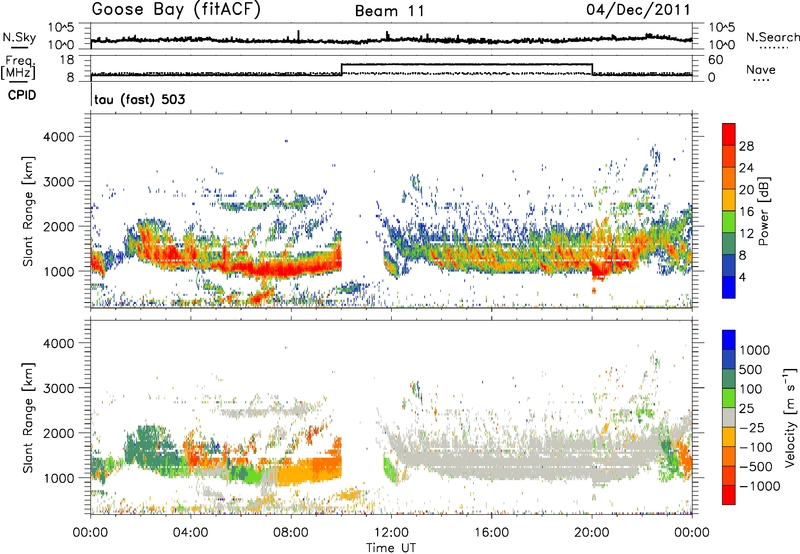Click the CPID label
The image size is (800, 554).
[22, 95]
